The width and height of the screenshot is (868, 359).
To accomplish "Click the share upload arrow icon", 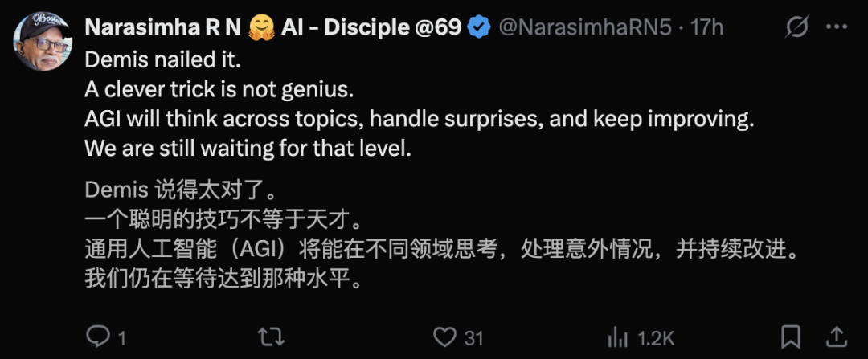I will click(836, 336).
